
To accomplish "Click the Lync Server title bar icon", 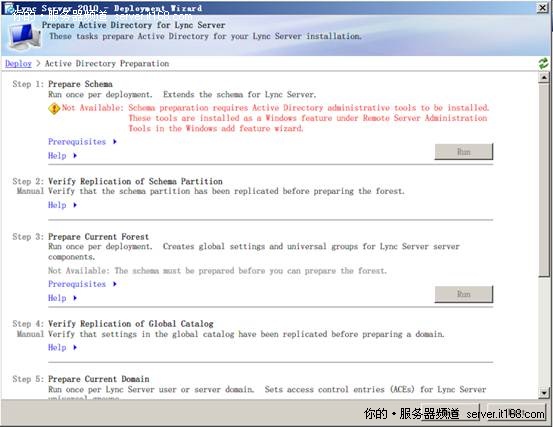I will tap(9, 8).
